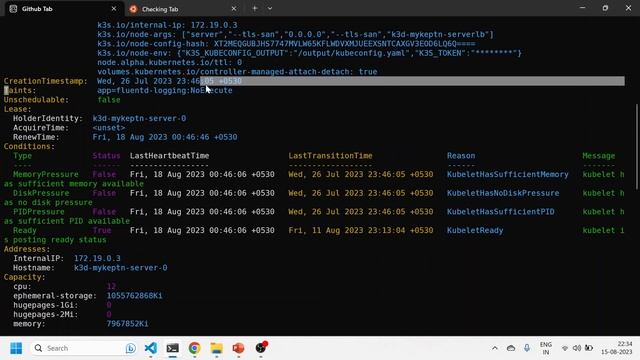Click the microphone tray icon
This screenshot has width=640, height=360.
[x=527, y=348]
